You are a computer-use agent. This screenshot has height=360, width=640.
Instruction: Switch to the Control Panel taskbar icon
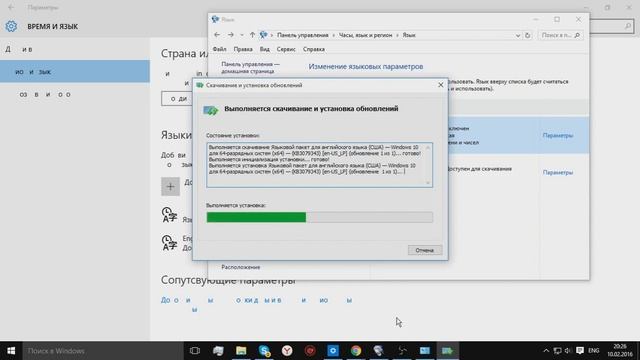pyautogui.click(x=424, y=351)
